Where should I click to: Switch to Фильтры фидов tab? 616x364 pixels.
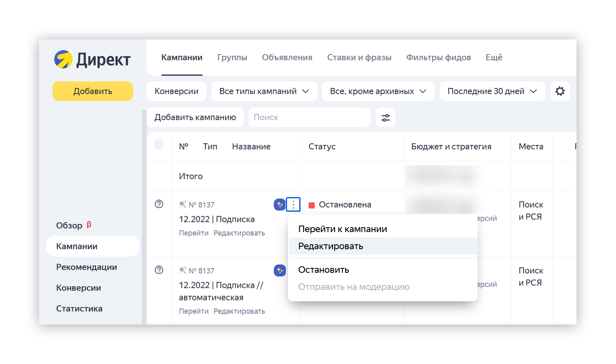point(438,57)
